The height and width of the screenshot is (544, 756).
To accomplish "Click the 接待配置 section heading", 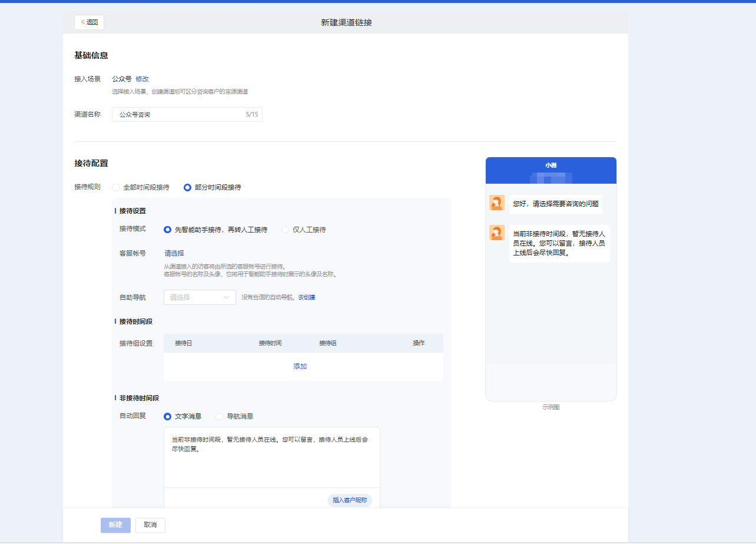I will click(91, 164).
